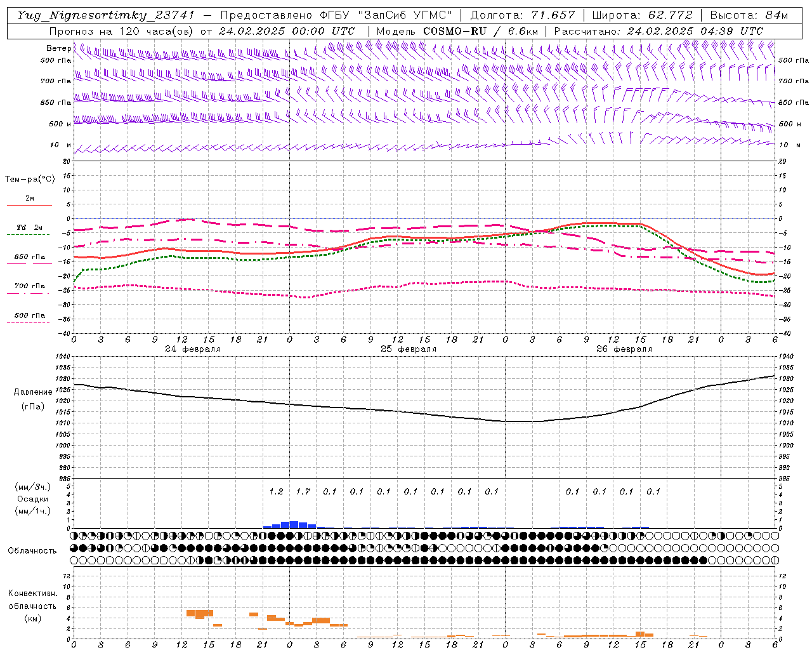
Task: Click the 1.2 precipitation value
Action: [x=276, y=491]
